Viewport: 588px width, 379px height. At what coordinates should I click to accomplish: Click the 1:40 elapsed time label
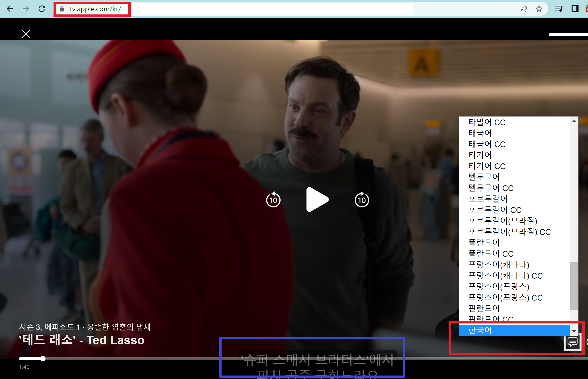[x=24, y=367]
